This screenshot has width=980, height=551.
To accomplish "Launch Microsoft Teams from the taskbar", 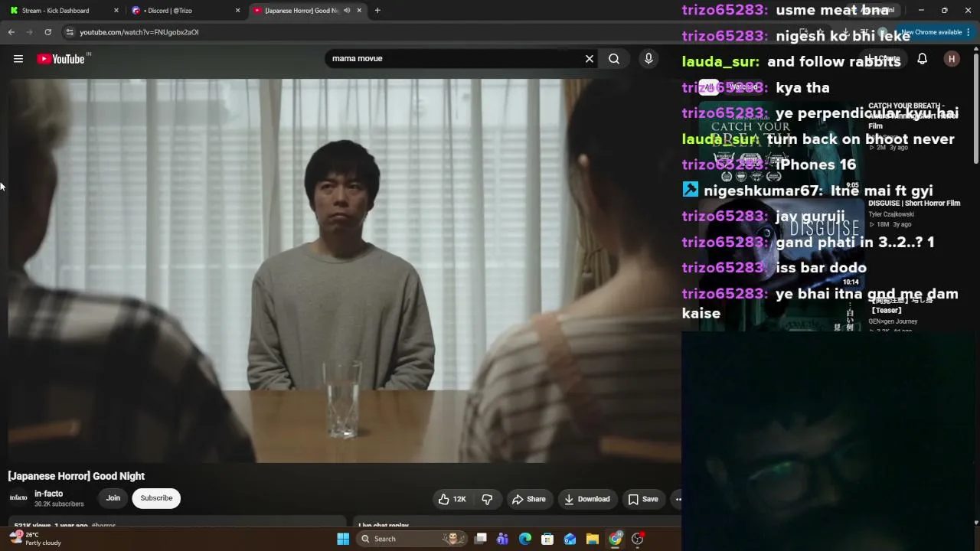I will [x=502, y=539].
